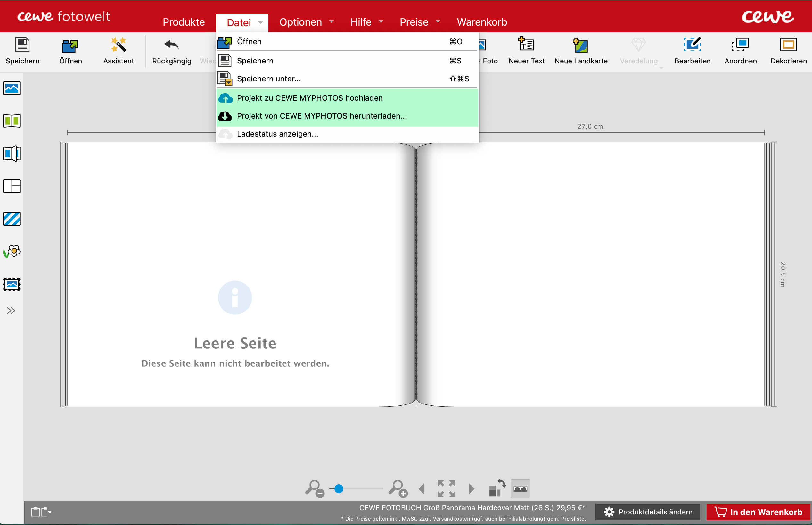The image size is (812, 525).
Task: Click Produktdetails ändern button
Action: (x=648, y=512)
